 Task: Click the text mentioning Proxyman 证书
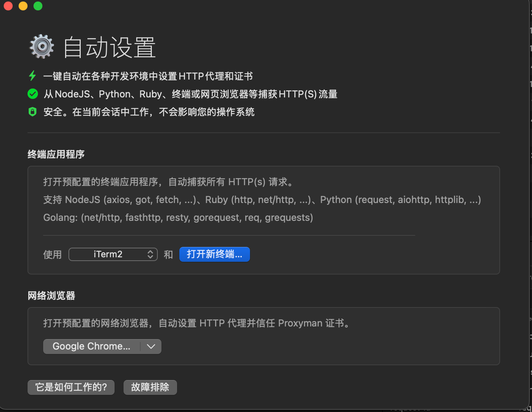pos(196,323)
